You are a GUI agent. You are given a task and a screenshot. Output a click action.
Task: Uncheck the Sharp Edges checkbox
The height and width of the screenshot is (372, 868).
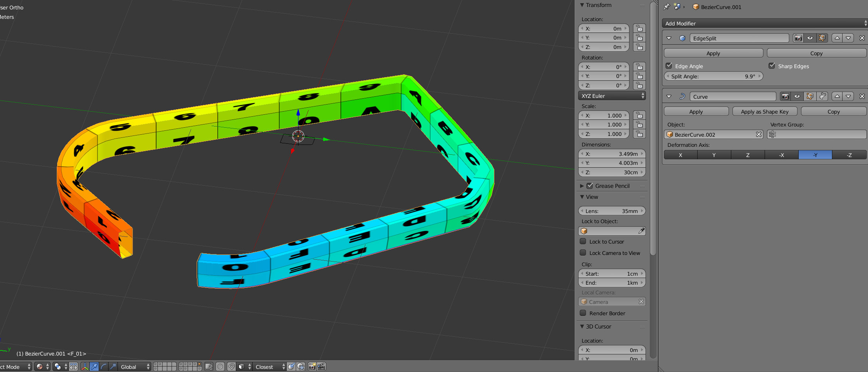772,66
